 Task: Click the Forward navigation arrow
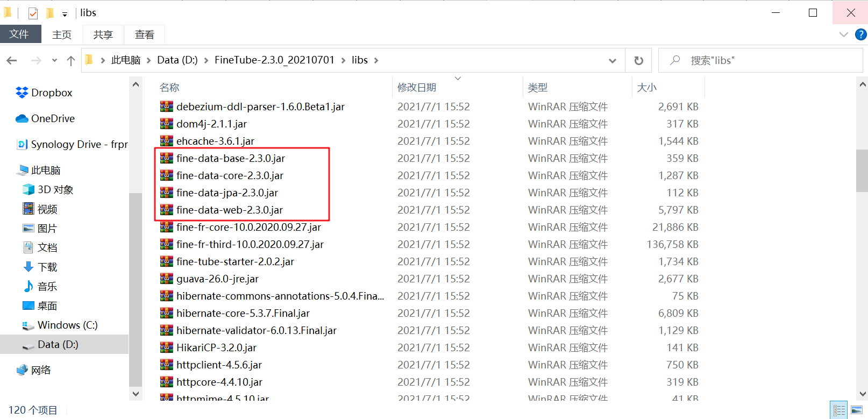point(36,60)
